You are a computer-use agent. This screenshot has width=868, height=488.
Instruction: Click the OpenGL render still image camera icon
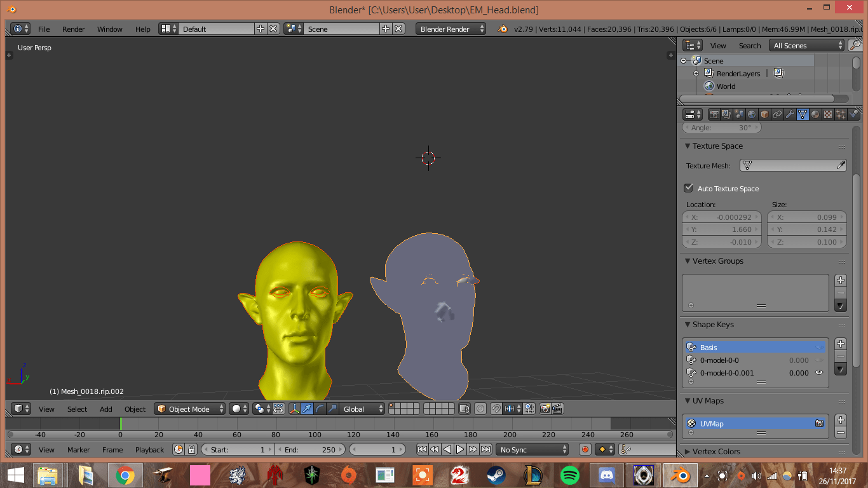coord(543,409)
